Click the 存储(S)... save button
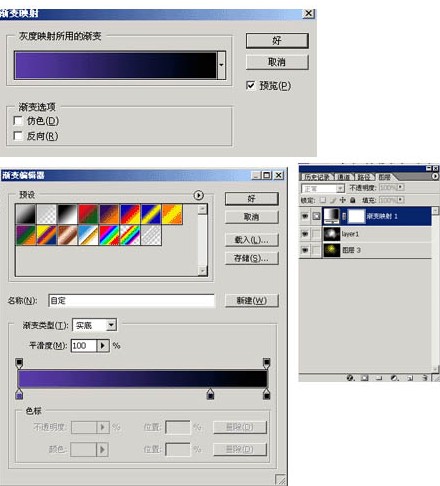The height and width of the screenshot is (486, 440). pos(252,258)
